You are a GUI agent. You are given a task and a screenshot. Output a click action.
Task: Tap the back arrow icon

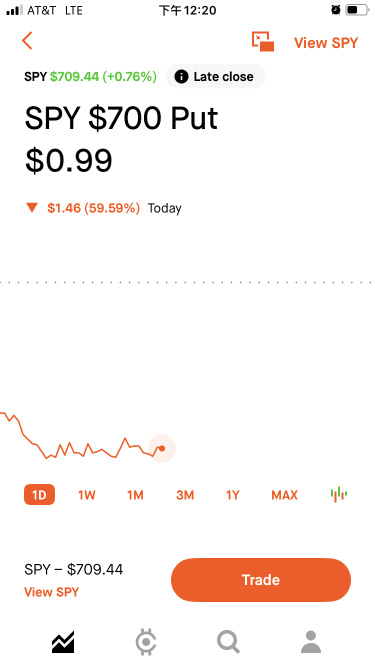click(x=27, y=41)
